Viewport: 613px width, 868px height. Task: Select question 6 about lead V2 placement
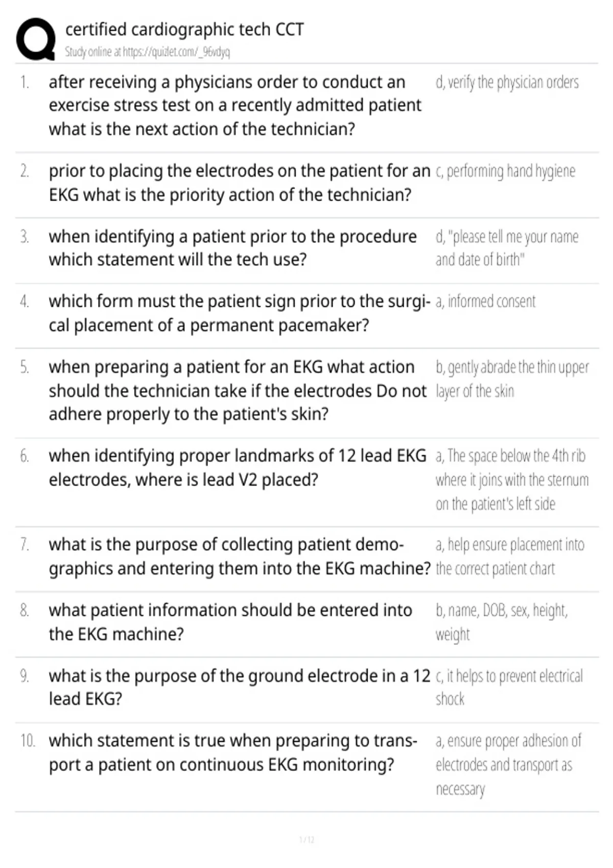238,468
